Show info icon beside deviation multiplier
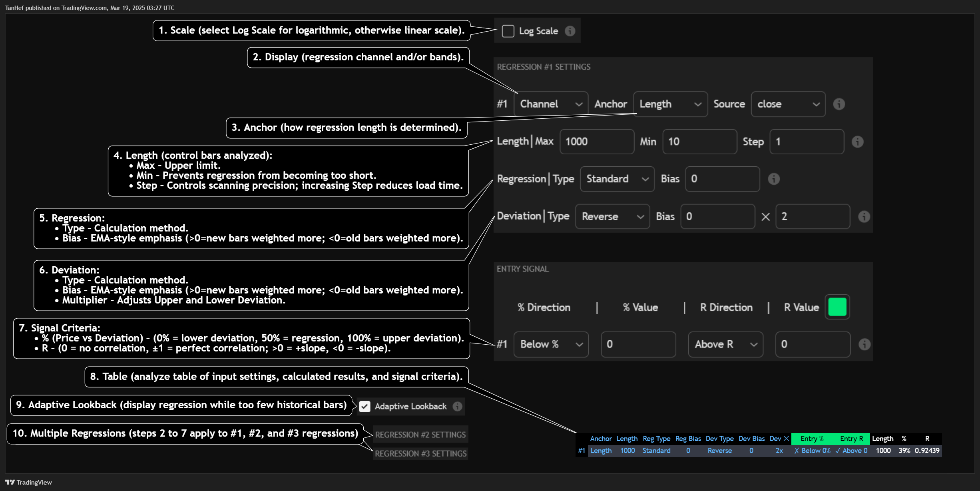The height and width of the screenshot is (491, 980). pyautogui.click(x=864, y=216)
